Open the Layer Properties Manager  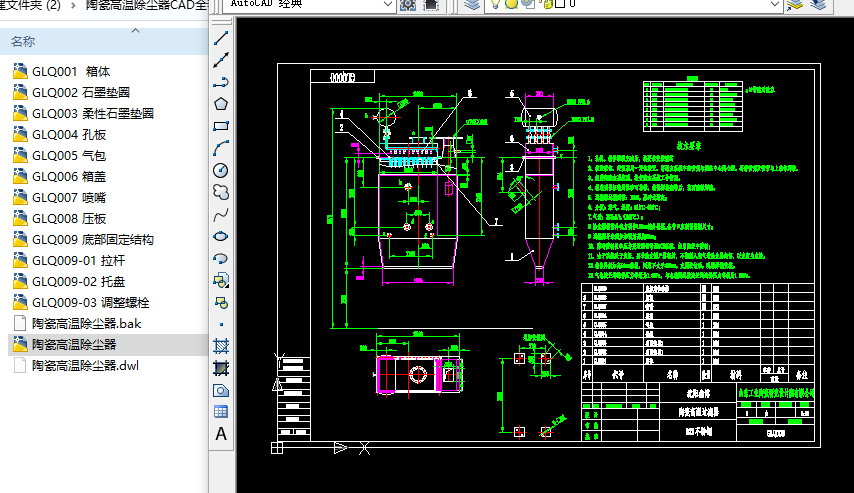point(472,5)
